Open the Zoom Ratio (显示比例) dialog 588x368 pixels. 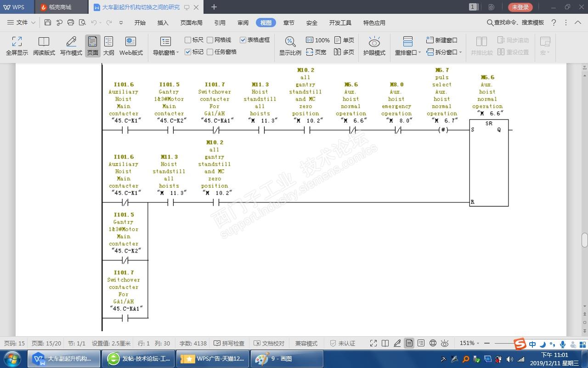290,46
